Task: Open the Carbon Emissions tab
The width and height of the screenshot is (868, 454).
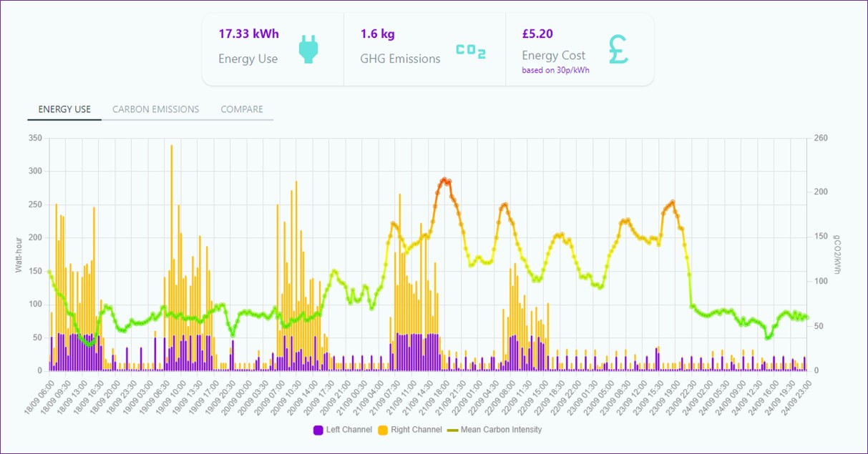Action: click(x=156, y=109)
